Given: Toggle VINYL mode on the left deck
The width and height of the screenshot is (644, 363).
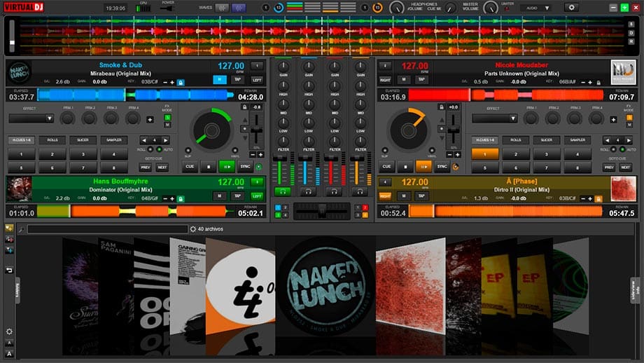Looking at the screenshot, I should pyautogui.click(x=235, y=151).
